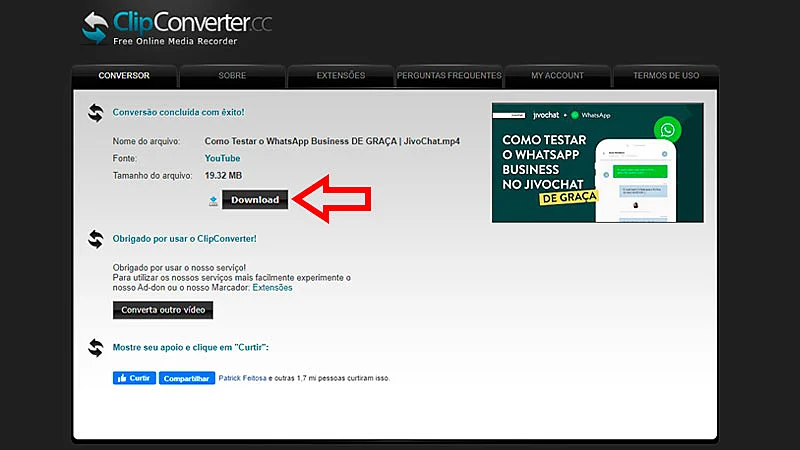Click the ClipConverter.cc logo
Screen dimensions: 800x450
click(x=177, y=28)
